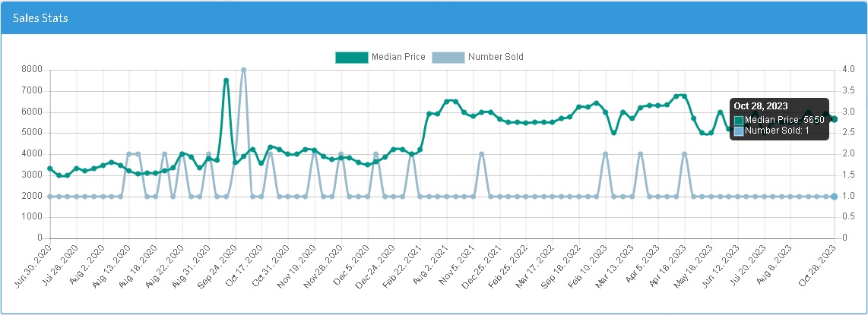
Task: Click the tooltip's Oct 28, 2023 heading
Action: pyautogui.click(x=762, y=106)
